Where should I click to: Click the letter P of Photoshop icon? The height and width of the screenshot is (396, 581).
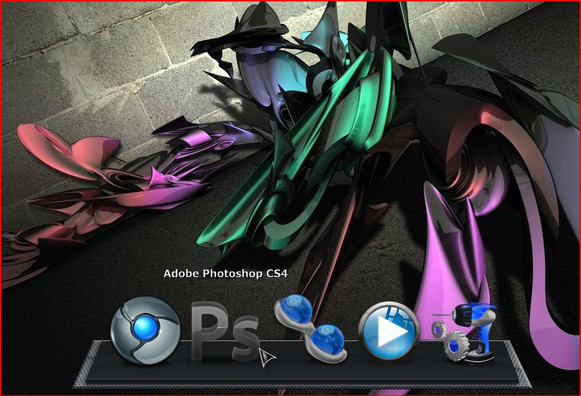pyautogui.click(x=210, y=330)
